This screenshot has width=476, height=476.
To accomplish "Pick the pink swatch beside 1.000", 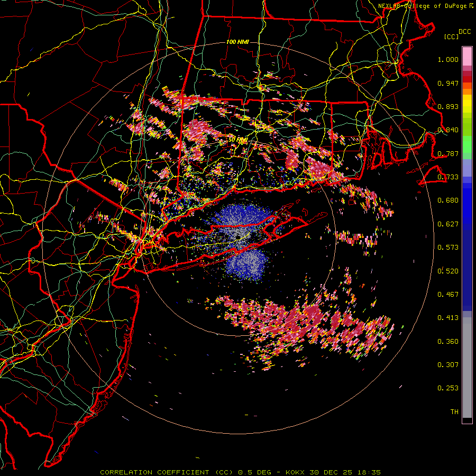I will [467, 57].
